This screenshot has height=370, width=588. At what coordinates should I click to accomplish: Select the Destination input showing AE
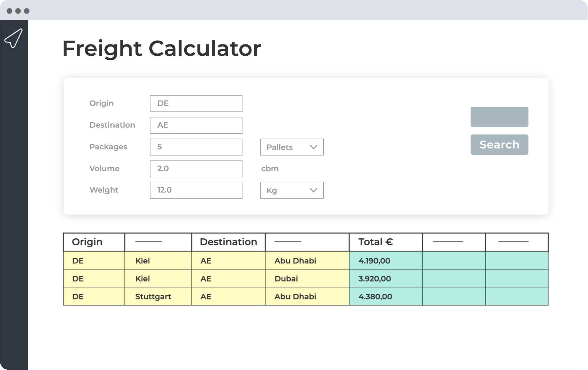tap(196, 125)
